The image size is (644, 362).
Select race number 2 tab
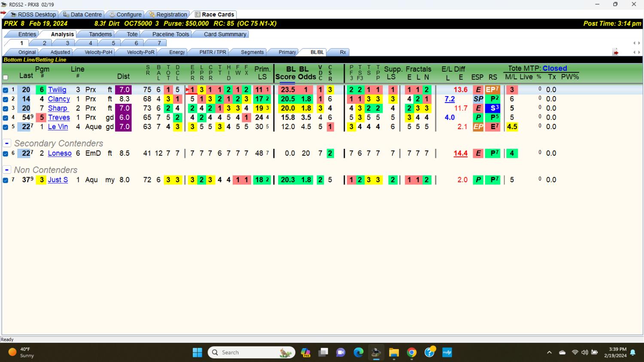44,43
